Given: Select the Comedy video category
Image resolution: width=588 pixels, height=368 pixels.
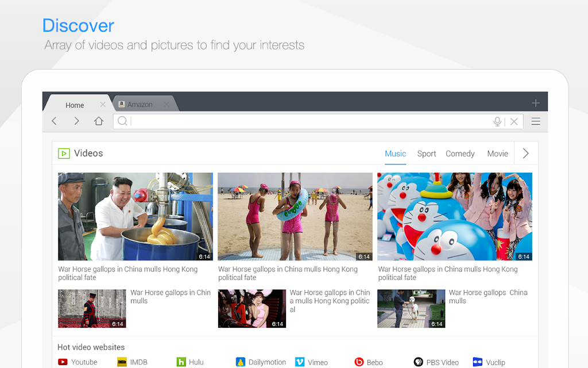Looking at the screenshot, I should tap(460, 154).
